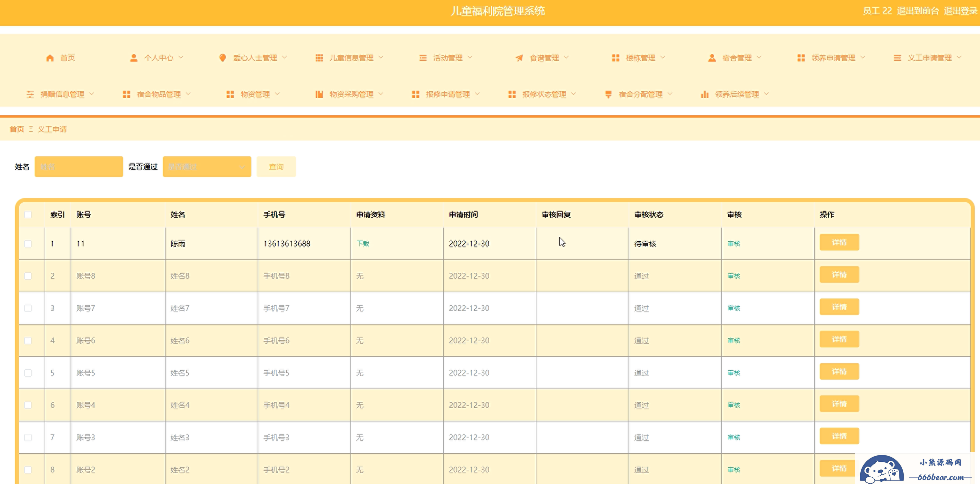Click the 姓名 search input field

pos(79,167)
